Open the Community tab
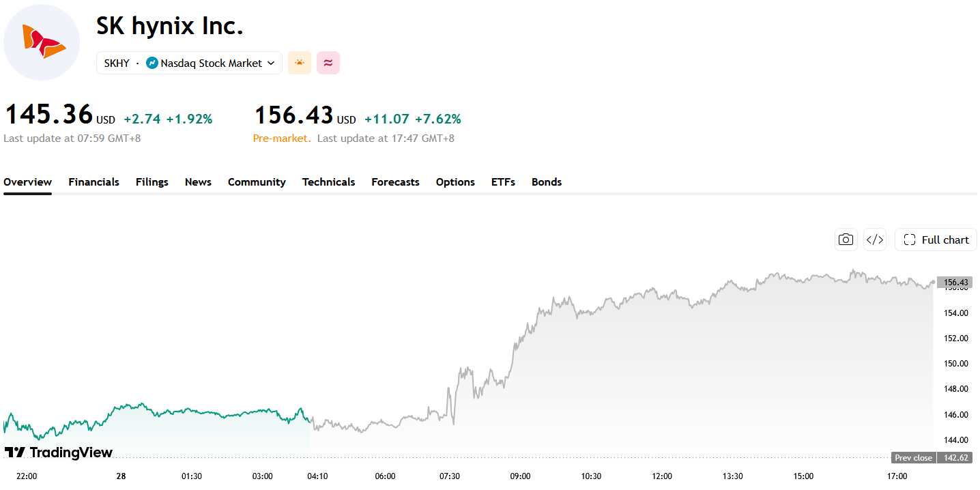Viewport: 980px width, 490px height. 257,182
